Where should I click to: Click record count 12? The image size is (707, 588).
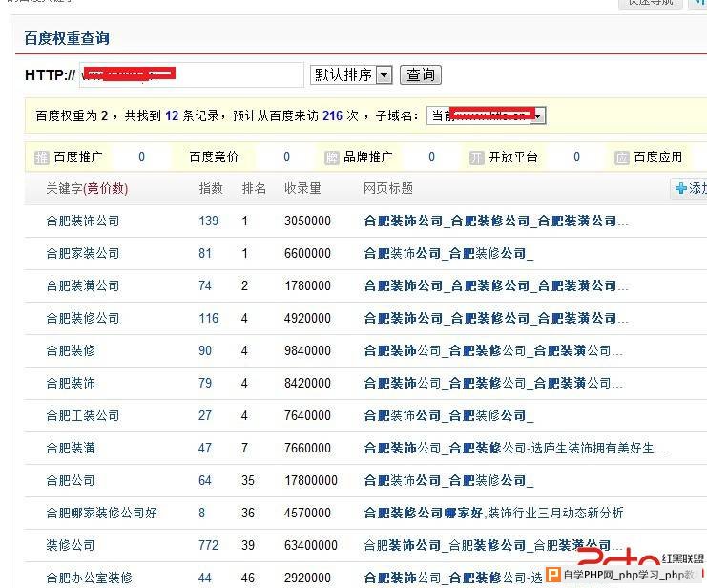(172, 115)
